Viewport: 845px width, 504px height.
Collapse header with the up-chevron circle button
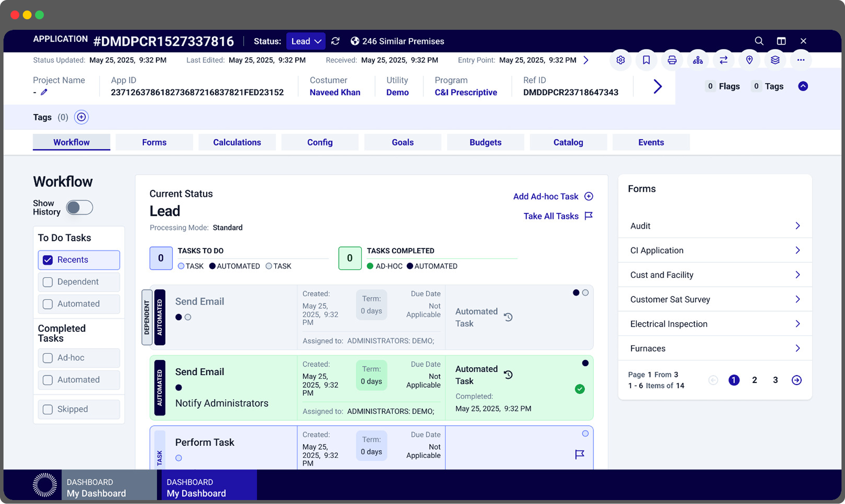tap(803, 86)
